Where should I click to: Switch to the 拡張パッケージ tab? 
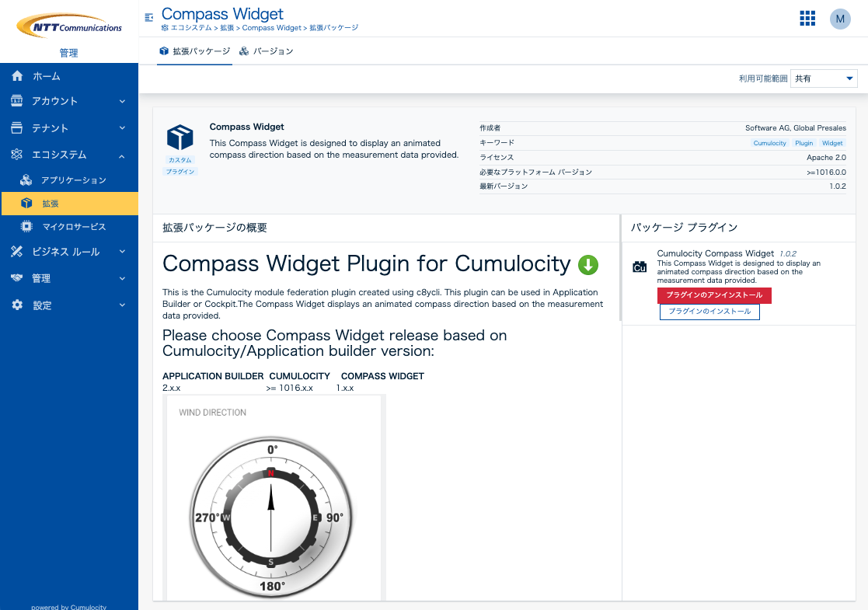[195, 51]
